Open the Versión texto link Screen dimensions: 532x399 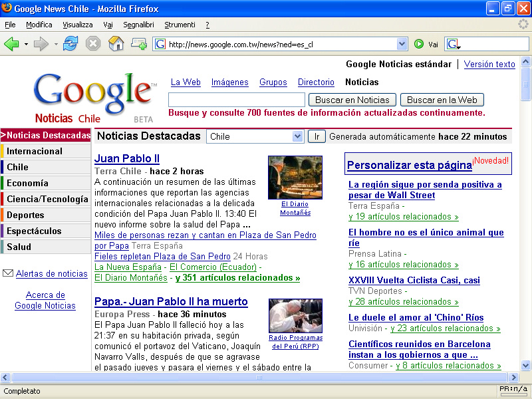(489, 64)
